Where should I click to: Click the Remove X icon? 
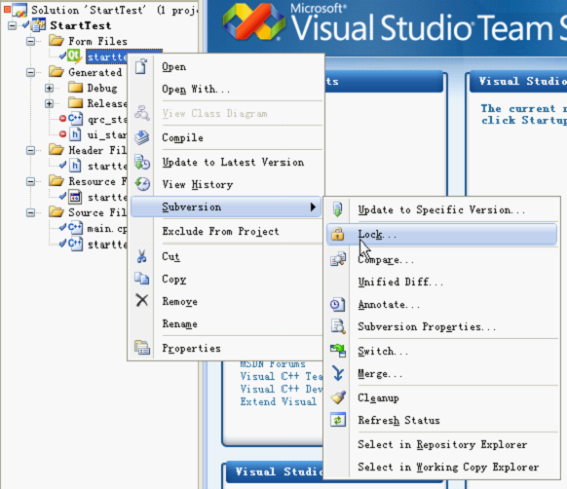click(142, 301)
